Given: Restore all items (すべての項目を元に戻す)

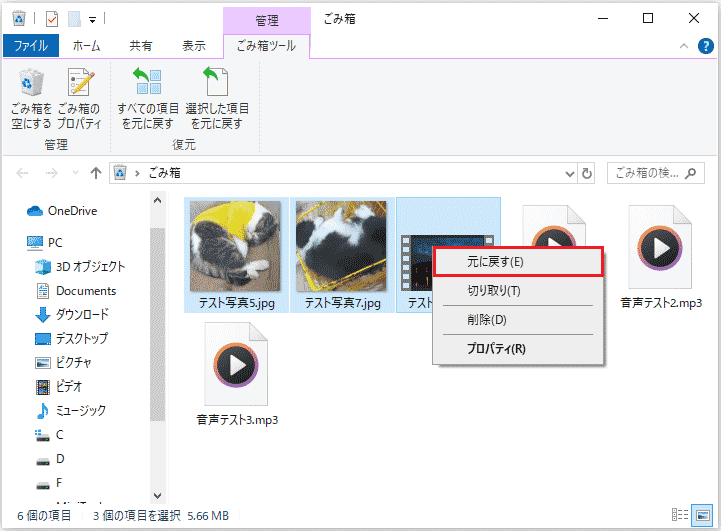Looking at the screenshot, I should (148, 99).
